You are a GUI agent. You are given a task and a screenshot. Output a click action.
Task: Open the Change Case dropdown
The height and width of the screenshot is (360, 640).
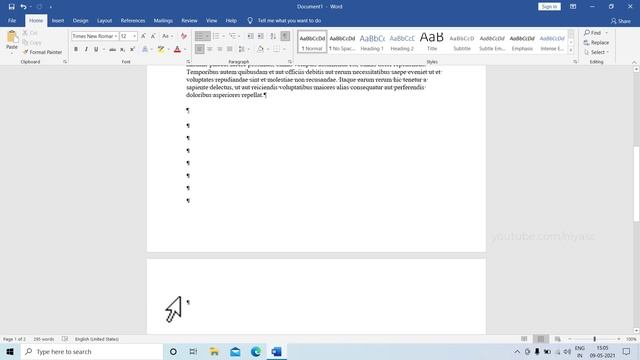point(167,36)
